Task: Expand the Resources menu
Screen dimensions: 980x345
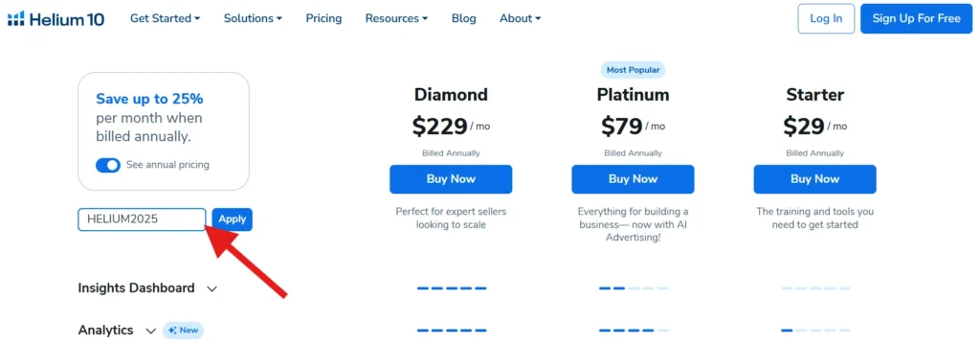Action: [x=397, y=19]
